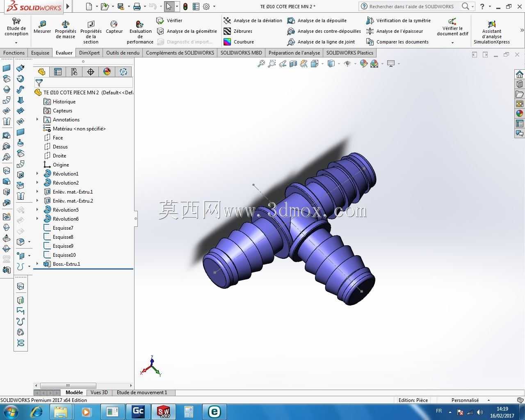This screenshot has width=525, height=420.
Task: Open the Outils de rendu tab
Action: pos(123,53)
